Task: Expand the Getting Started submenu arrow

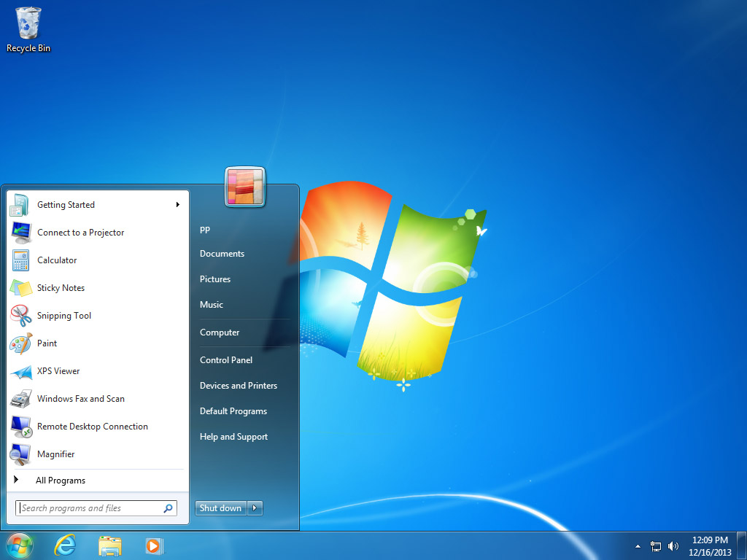Action: coord(177,205)
